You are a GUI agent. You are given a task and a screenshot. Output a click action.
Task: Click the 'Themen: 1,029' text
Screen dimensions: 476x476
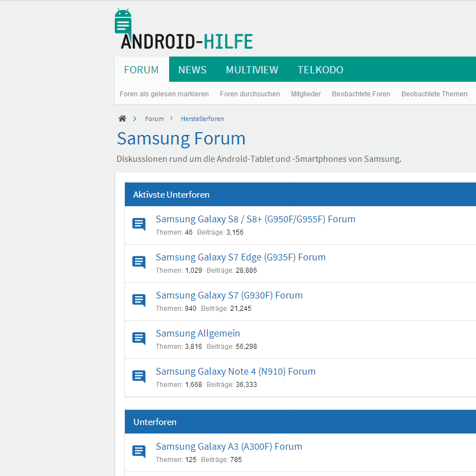pyautogui.click(x=179, y=270)
